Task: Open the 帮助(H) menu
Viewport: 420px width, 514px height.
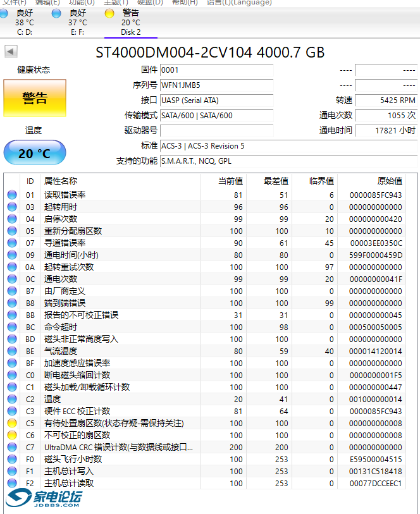Action: point(185,3)
